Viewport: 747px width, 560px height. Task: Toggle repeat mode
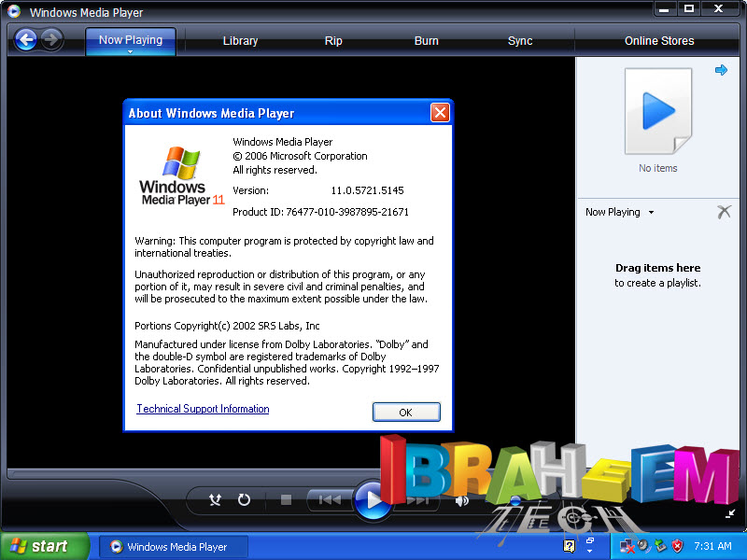(244, 499)
